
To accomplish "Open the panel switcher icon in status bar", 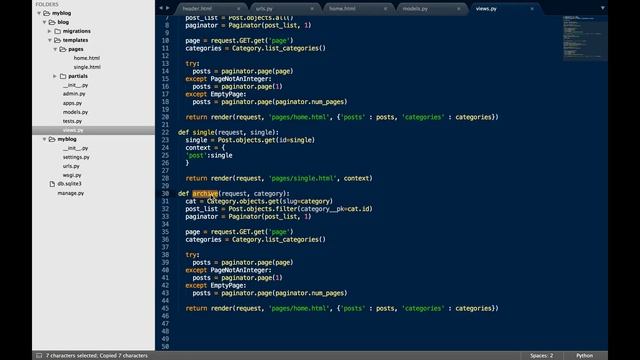I will tap(39, 356).
